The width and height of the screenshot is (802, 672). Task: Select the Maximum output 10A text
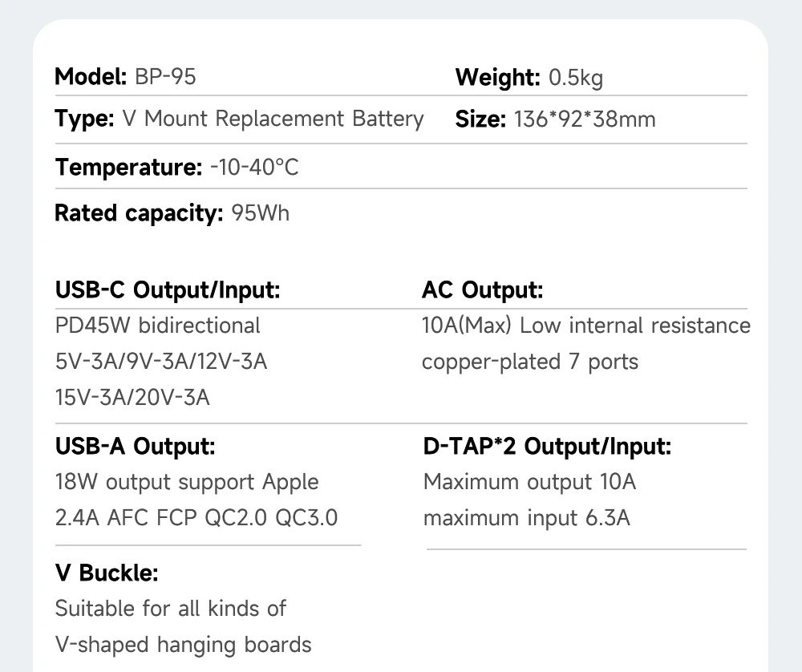point(530,482)
